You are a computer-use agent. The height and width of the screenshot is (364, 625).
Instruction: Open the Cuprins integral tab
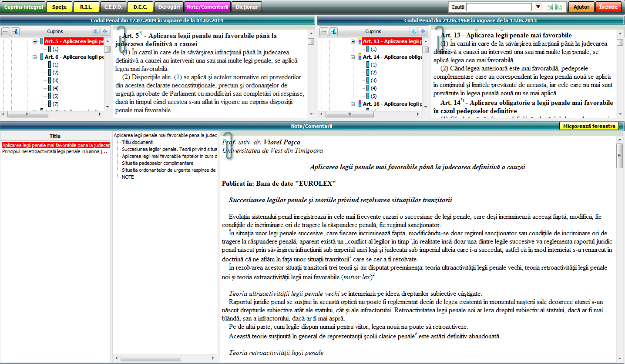[24, 7]
